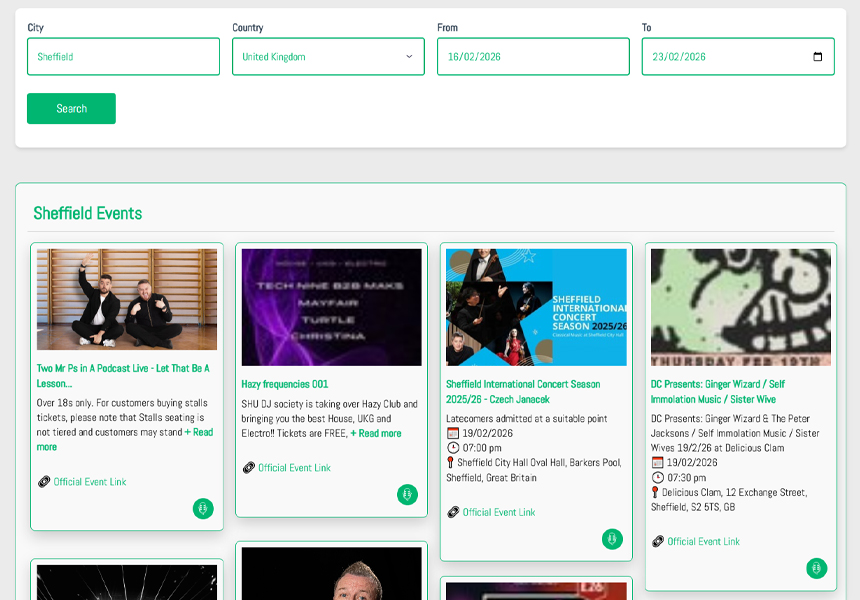This screenshot has height=600, width=860.
Task: Click microphone icon on Hazy frequencies card
Action: click(407, 494)
